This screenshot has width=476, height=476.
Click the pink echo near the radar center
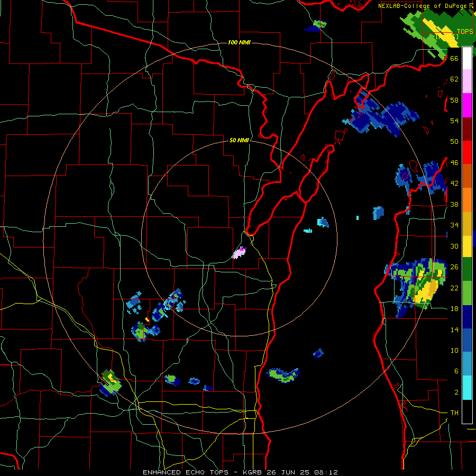239,253
